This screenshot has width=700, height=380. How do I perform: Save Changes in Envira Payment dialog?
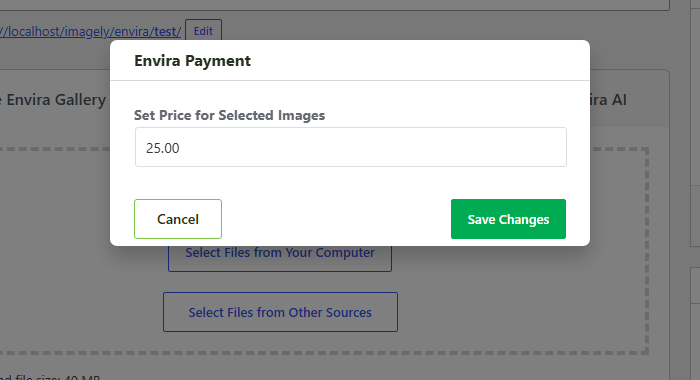(508, 219)
